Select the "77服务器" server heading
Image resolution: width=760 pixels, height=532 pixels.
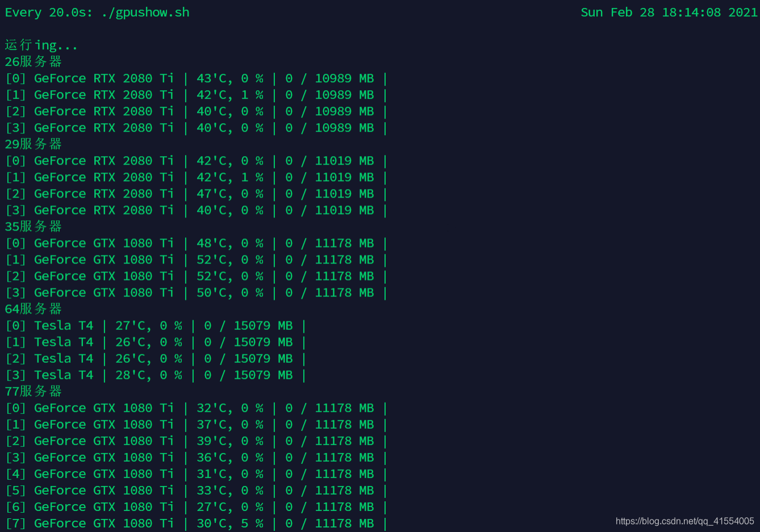click(33, 391)
